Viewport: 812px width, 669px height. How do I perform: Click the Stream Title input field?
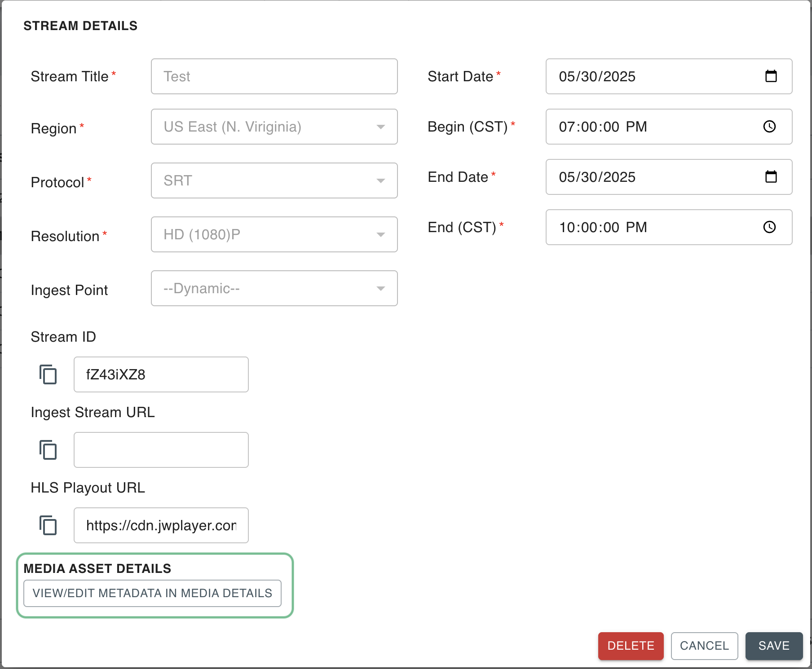click(274, 76)
